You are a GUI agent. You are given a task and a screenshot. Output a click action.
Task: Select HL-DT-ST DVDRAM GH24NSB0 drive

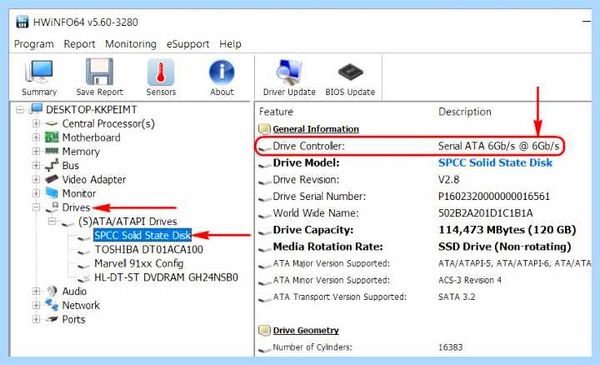(x=166, y=277)
